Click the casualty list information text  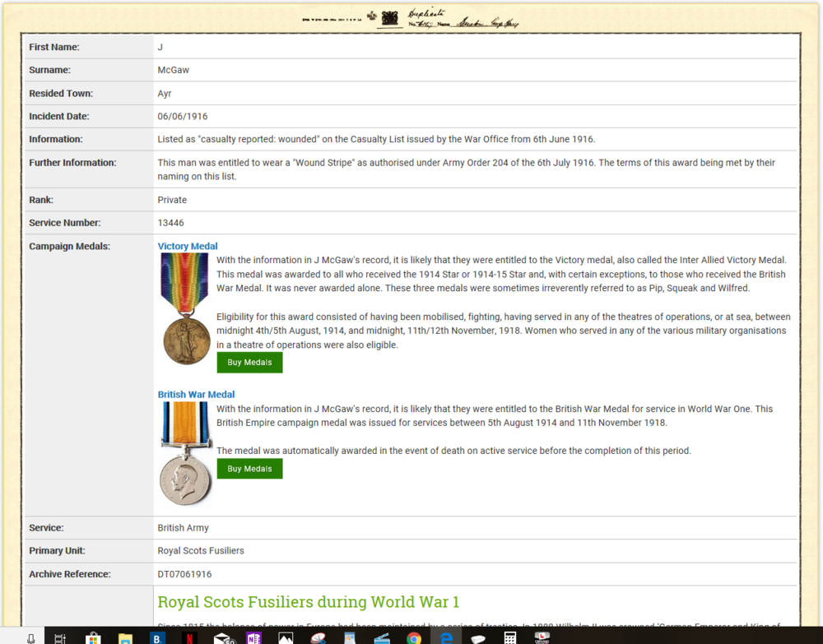(376, 140)
